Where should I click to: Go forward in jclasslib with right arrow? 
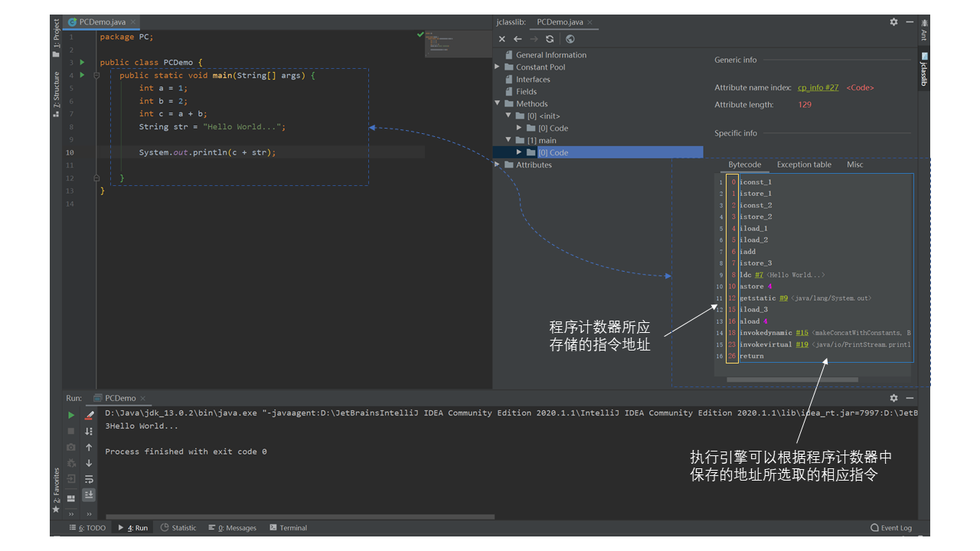(534, 39)
